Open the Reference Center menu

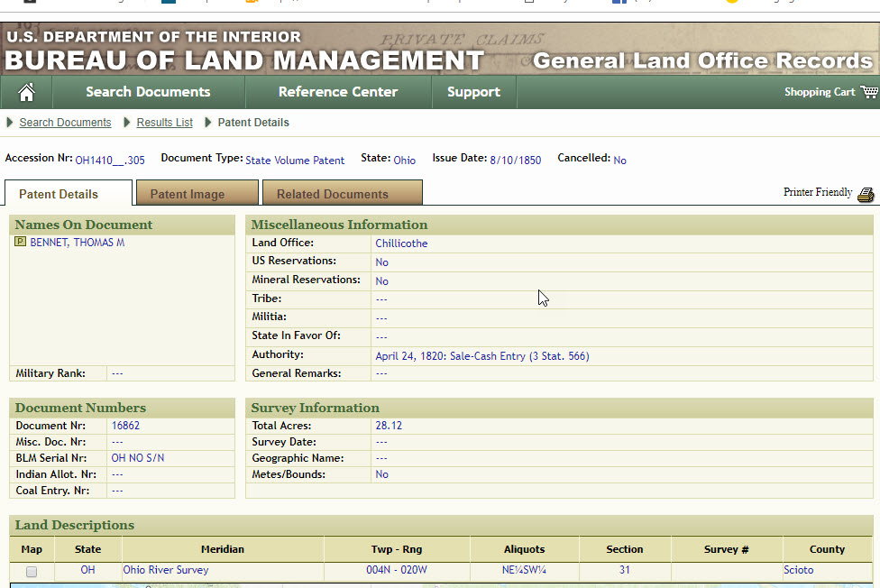[x=338, y=92]
